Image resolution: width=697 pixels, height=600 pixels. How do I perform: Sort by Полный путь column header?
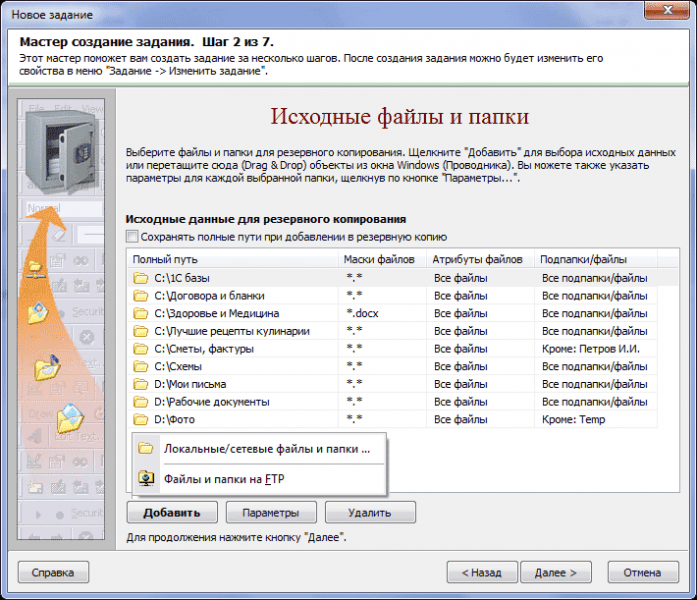click(233, 259)
